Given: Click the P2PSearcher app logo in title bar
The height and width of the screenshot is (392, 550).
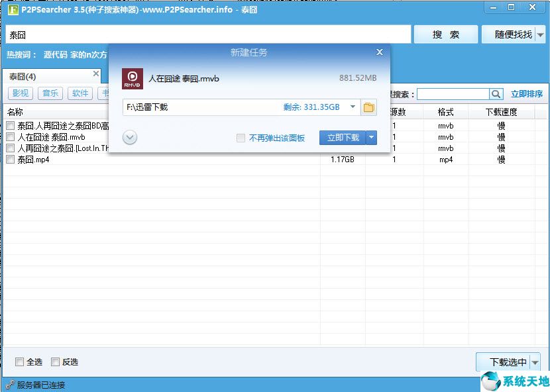Looking at the screenshot, I should tap(13, 9).
